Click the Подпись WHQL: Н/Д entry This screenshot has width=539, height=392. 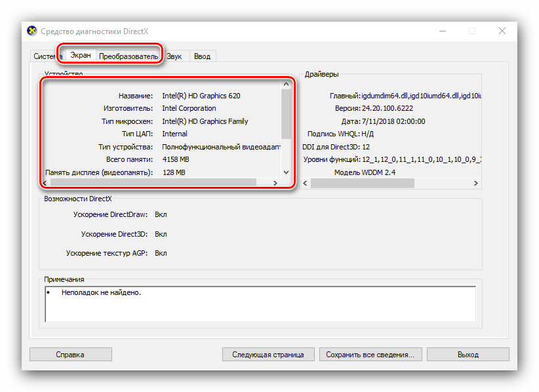point(340,134)
